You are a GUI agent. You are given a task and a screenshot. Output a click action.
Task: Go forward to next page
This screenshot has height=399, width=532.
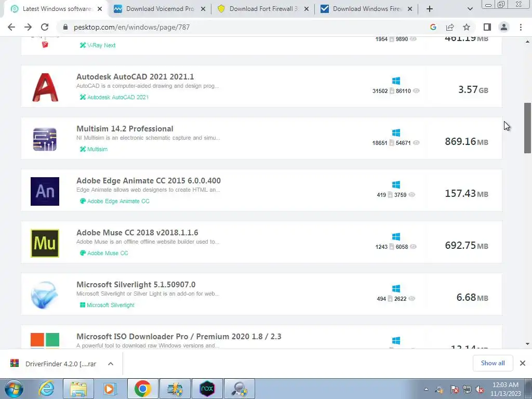tap(28, 27)
